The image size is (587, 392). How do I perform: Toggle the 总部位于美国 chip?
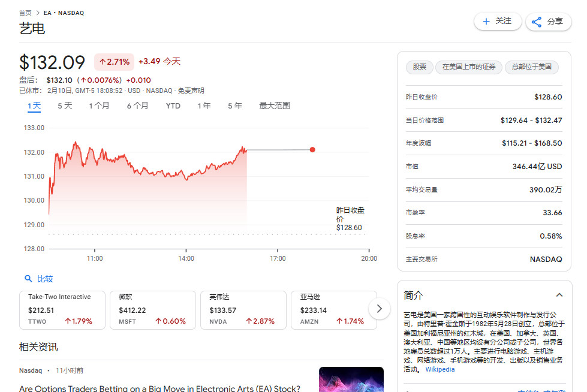[x=532, y=67]
